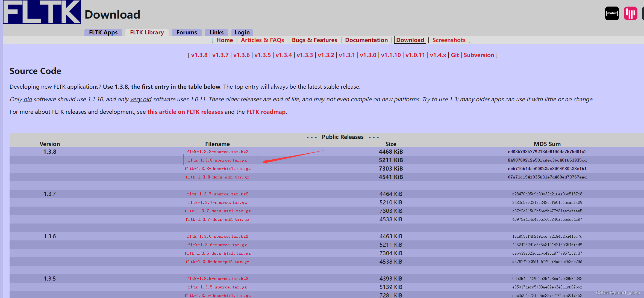Read this article on FLTK releases
644x298 pixels.
click(185, 112)
